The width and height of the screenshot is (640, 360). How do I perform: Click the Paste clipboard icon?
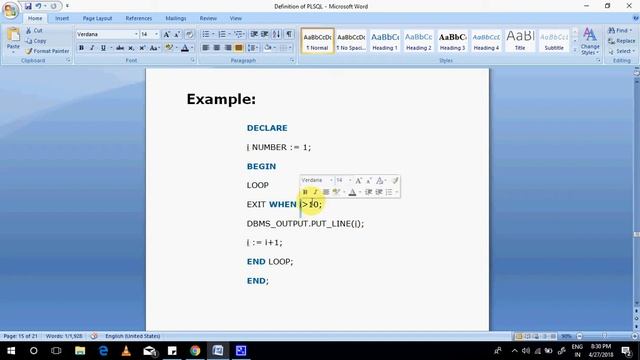[13, 35]
